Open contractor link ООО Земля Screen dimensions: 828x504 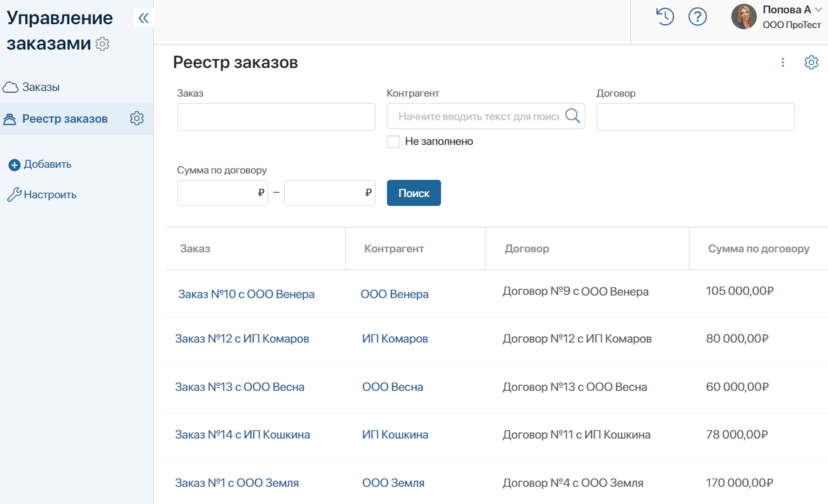pyautogui.click(x=393, y=483)
